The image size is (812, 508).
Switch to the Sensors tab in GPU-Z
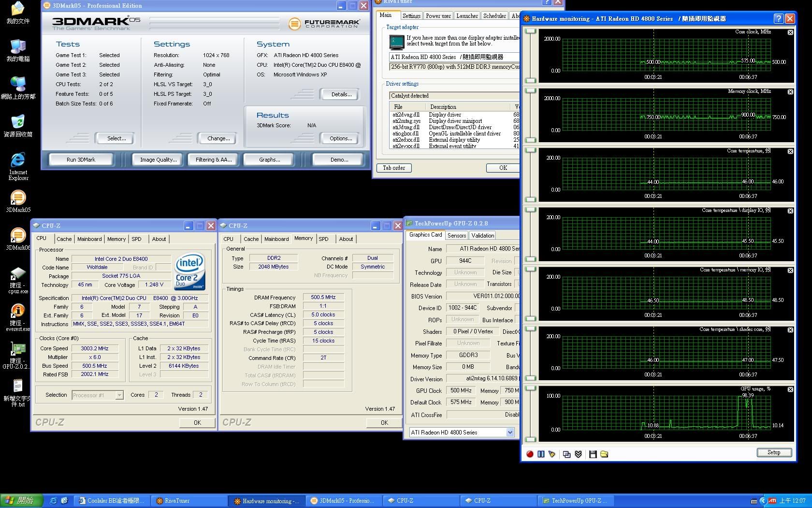point(457,236)
